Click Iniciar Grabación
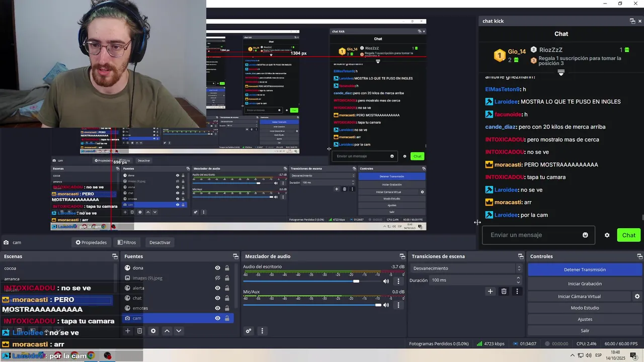 click(x=585, y=284)
